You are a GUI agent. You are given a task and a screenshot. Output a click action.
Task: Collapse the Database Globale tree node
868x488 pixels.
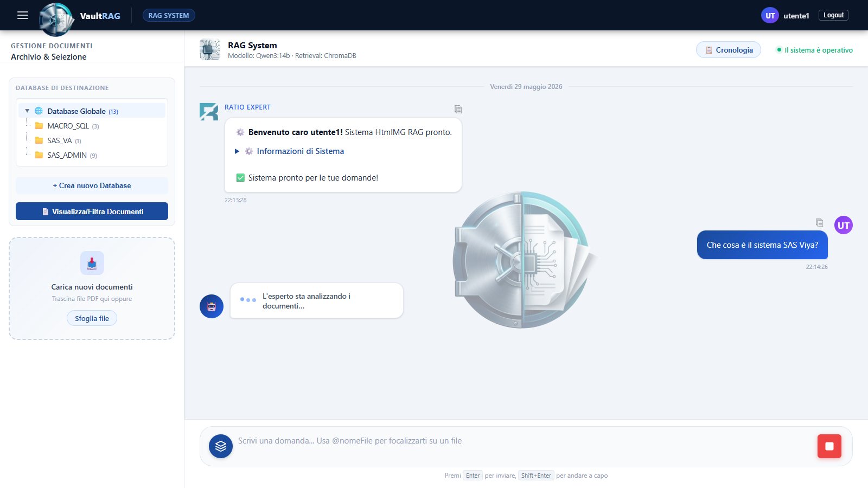pos(27,111)
